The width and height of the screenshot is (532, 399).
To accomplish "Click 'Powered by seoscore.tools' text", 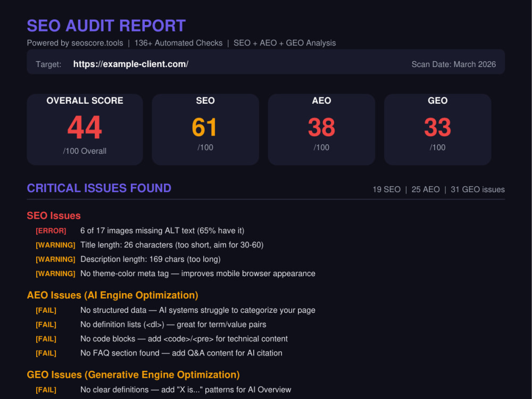I will click(75, 43).
